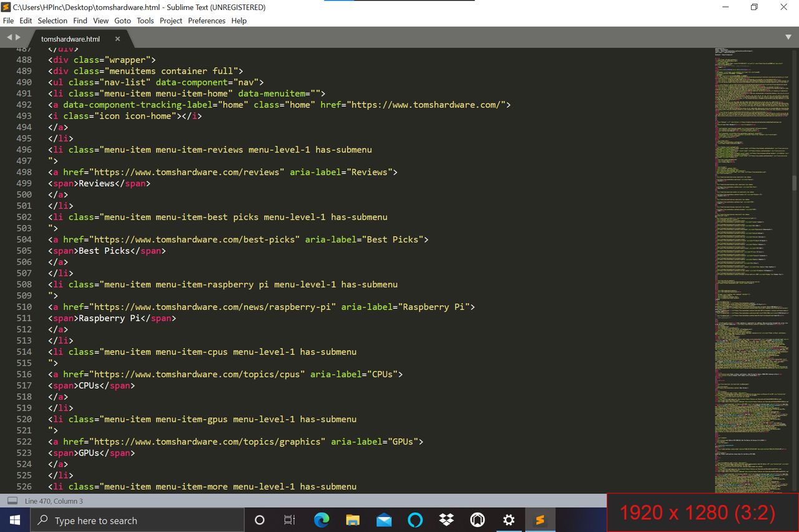799x532 pixels.
Task: Click the "Raspberry Pi" span text on line 511
Action: [x=109, y=318]
